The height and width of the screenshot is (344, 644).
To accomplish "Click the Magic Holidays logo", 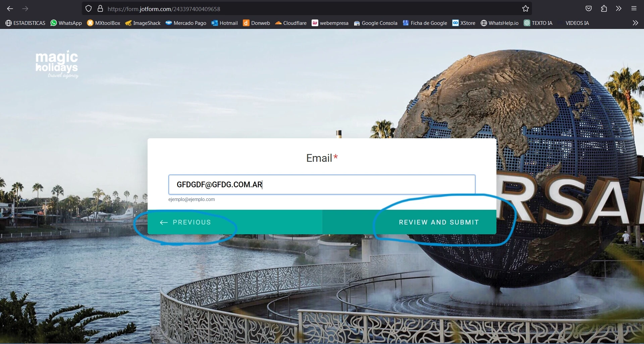I will point(57,64).
